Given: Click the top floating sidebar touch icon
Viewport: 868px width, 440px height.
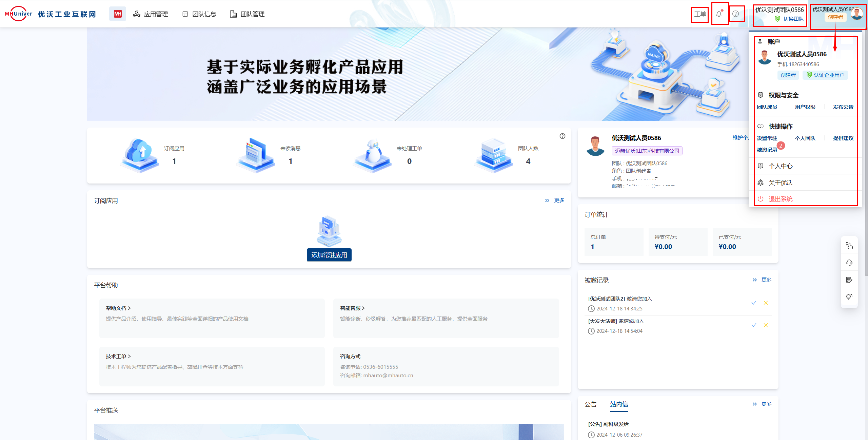Looking at the screenshot, I should pyautogui.click(x=849, y=245).
